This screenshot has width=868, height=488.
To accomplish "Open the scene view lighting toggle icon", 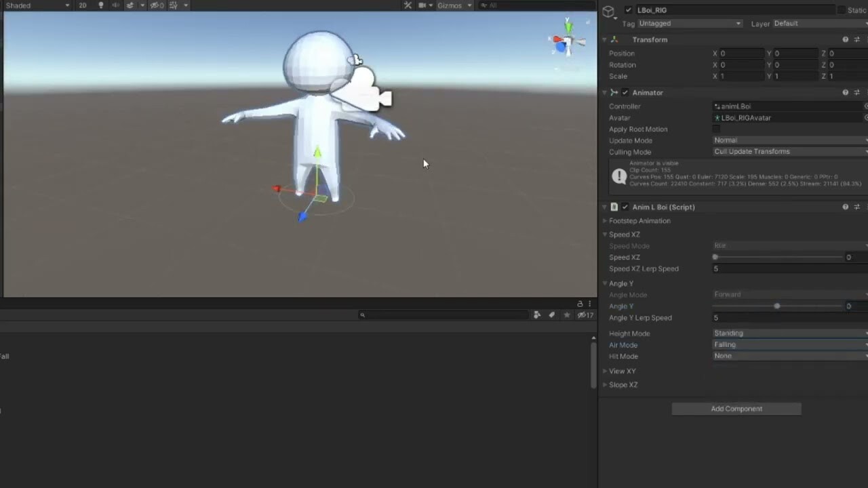I will pyautogui.click(x=100, y=5).
